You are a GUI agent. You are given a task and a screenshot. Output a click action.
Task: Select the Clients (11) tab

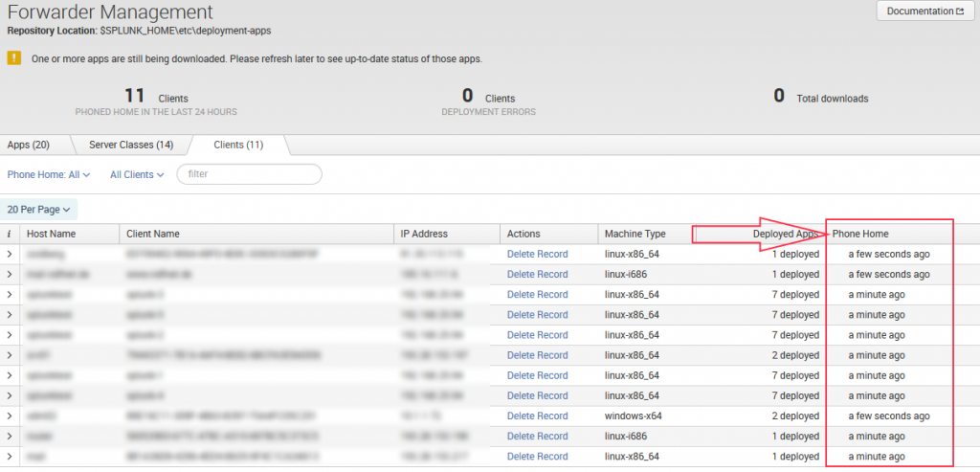point(238,145)
